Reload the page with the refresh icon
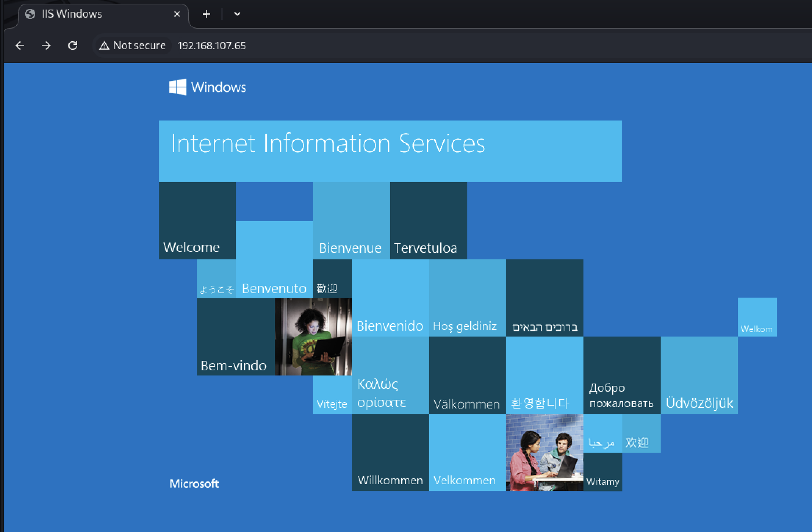Screen dimensions: 812x532 73,46
